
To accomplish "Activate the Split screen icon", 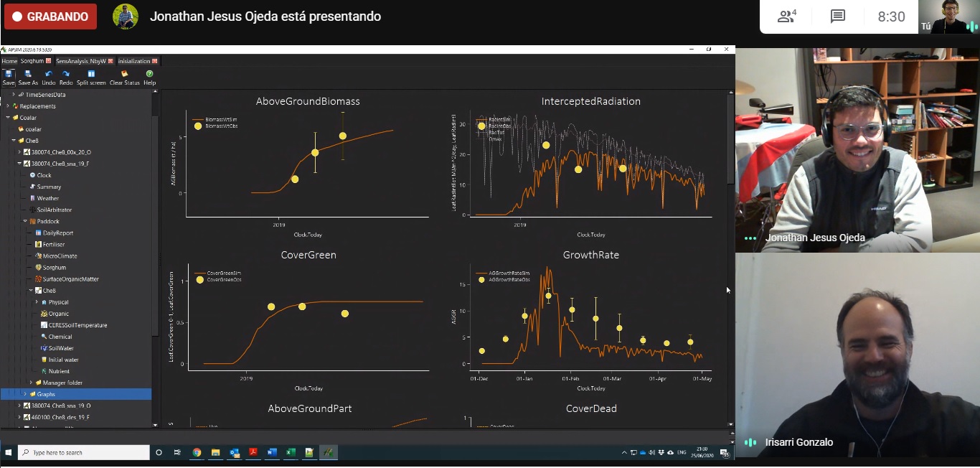I will click(91, 73).
